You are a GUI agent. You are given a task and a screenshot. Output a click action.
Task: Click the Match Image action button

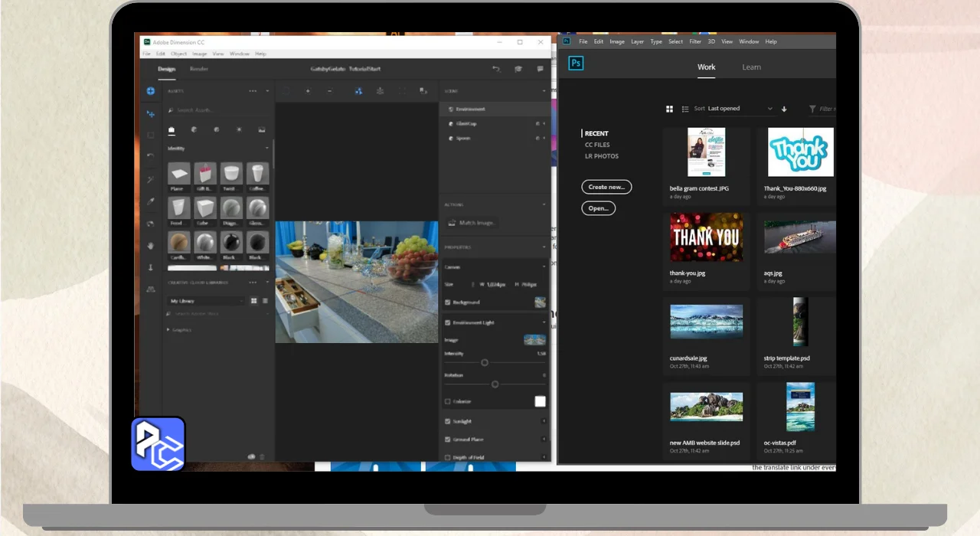coord(472,223)
